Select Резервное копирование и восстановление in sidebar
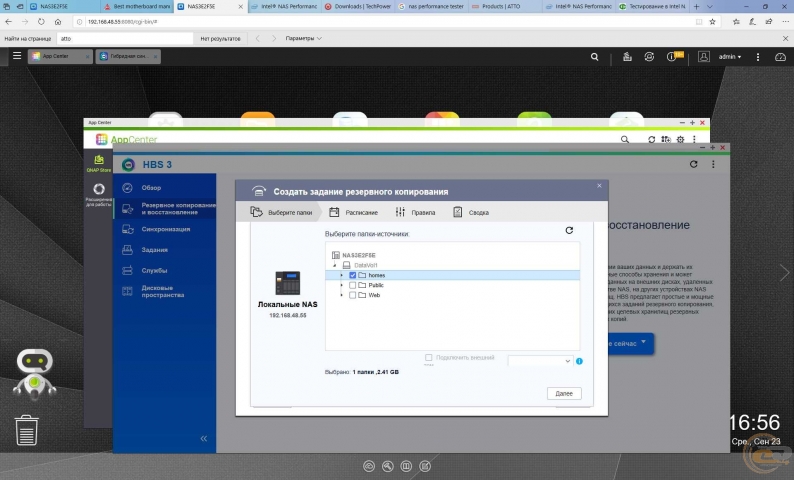This screenshot has height=480, width=794. [x=165, y=209]
